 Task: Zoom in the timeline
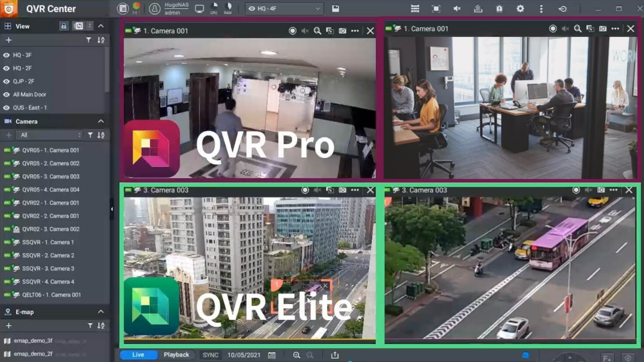click(x=297, y=355)
